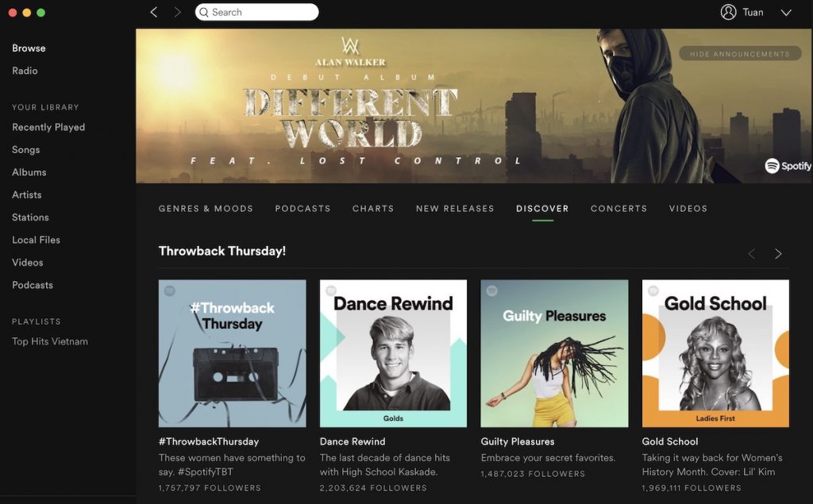
Task: Open the Gold School playlist cover
Action: (715, 353)
